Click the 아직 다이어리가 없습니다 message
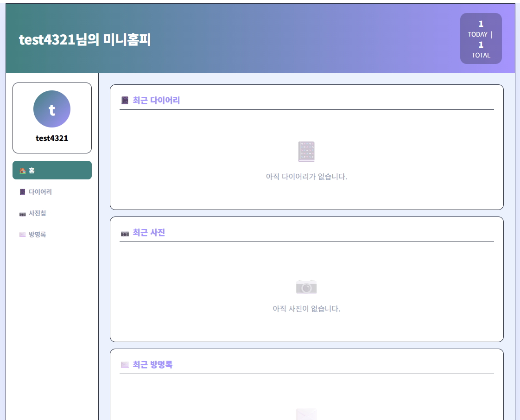This screenshot has height=420, width=520. coord(306,177)
